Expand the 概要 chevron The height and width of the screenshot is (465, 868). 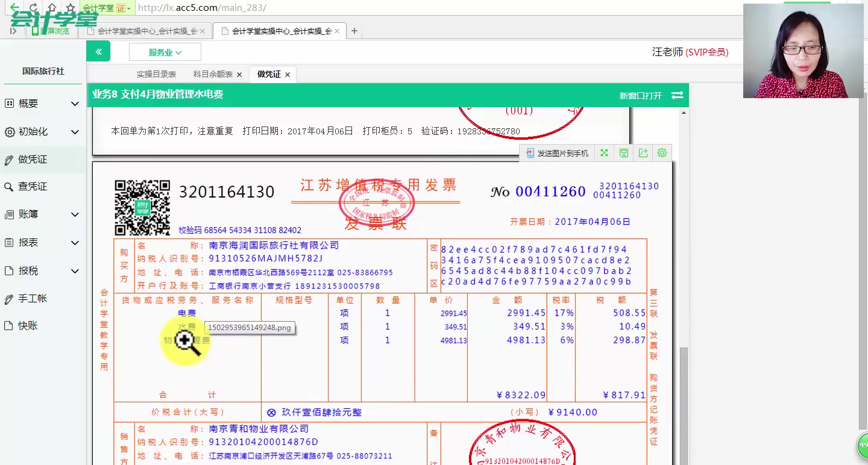pyautogui.click(x=75, y=104)
